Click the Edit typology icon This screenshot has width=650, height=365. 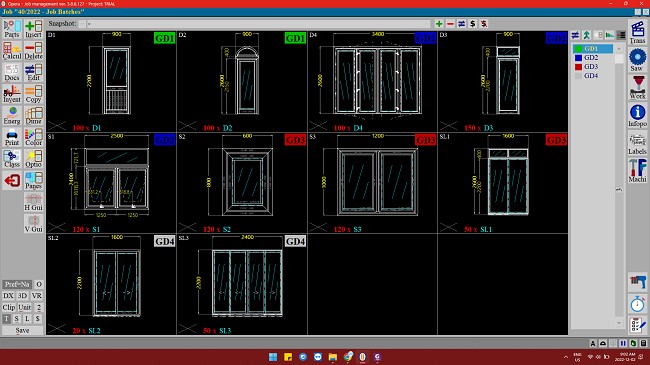pos(34,72)
